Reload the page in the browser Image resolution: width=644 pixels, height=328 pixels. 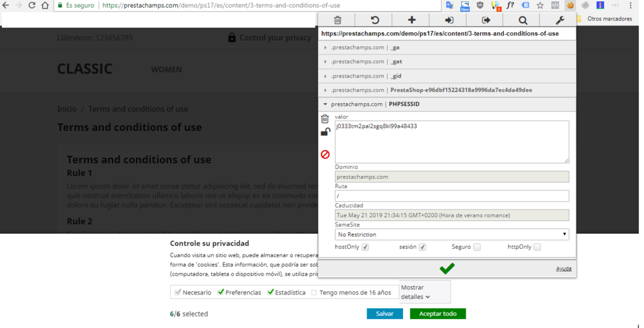(x=32, y=5)
